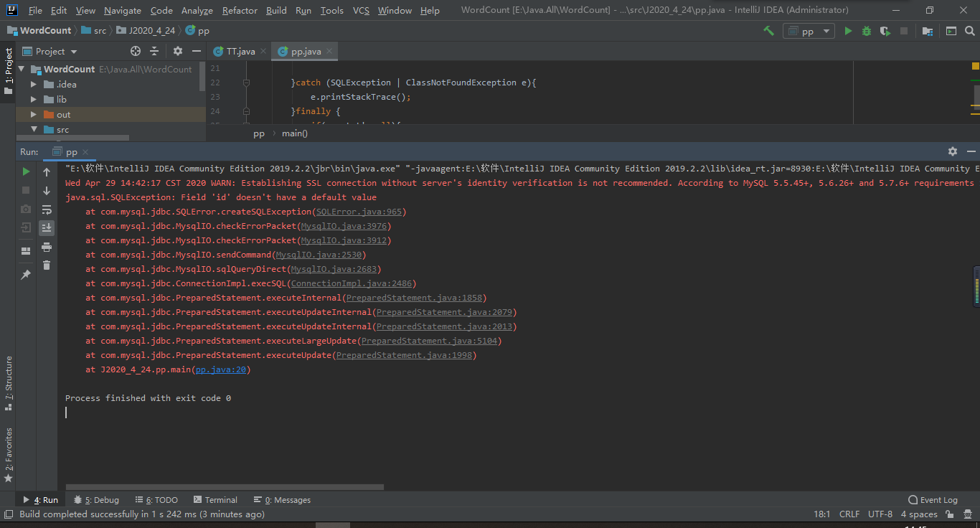Click Restore Layout icon in Run panel

(26, 251)
